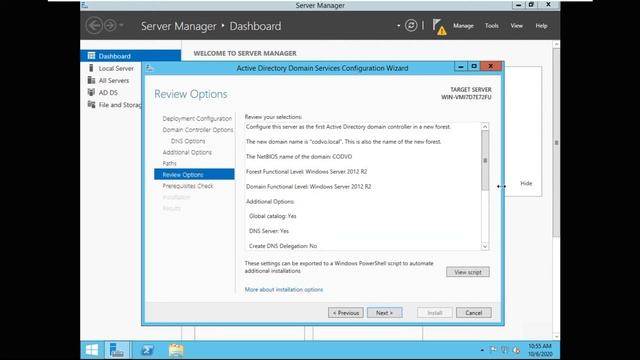Open More about installation options link

[284, 289]
